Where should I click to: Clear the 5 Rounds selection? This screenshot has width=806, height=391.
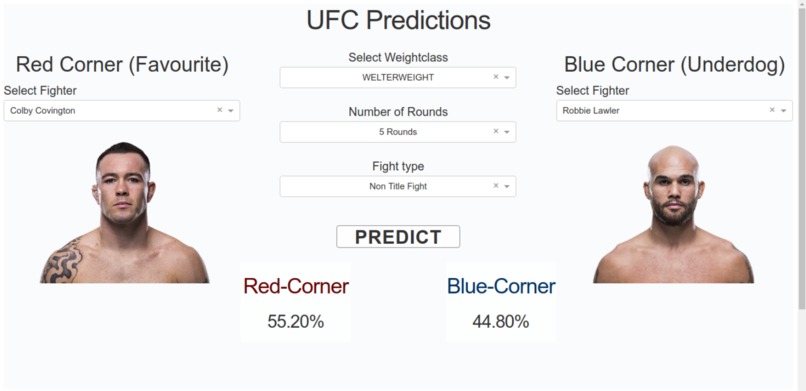[496, 132]
